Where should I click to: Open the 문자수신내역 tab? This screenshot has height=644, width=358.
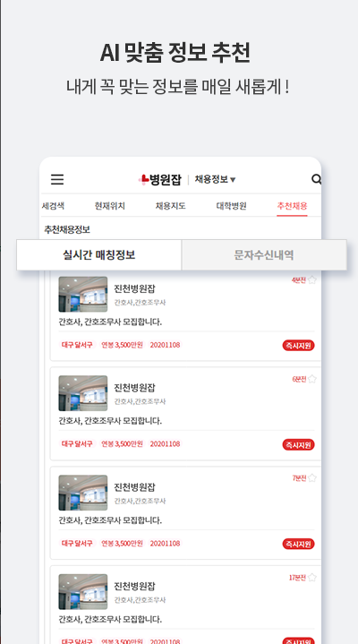pyautogui.click(x=264, y=255)
